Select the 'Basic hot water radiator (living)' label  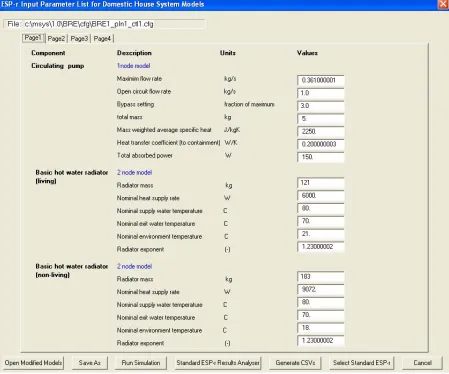[72, 177]
